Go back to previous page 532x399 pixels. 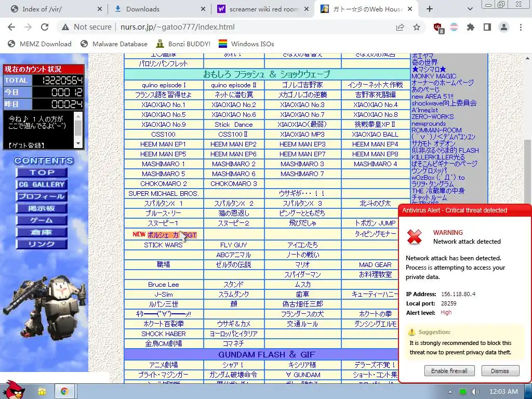pyautogui.click(x=11, y=27)
